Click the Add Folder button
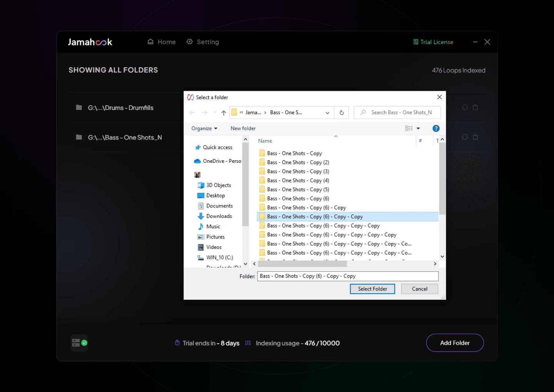Screen dimensions: 554x392 (455, 343)
